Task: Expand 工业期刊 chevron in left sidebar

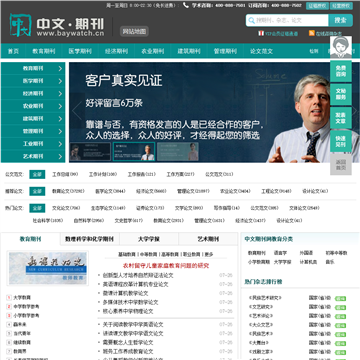Action: 60,144
